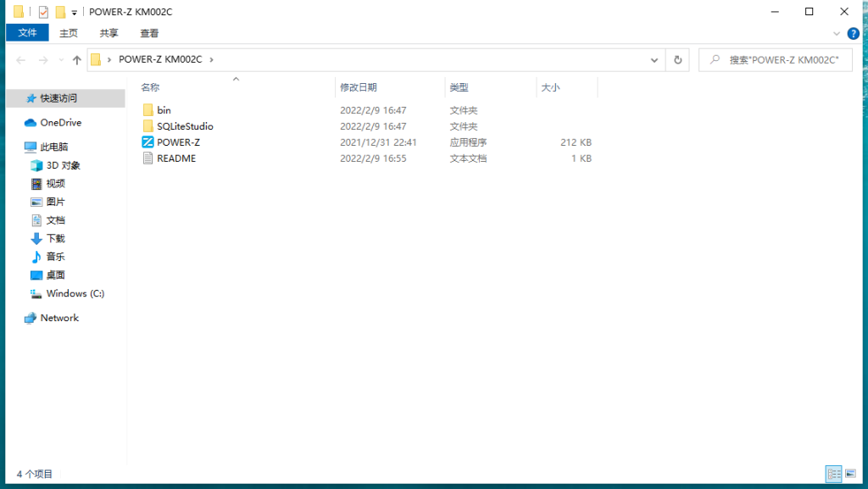This screenshot has width=868, height=489.
Task: Click the 文本文档 type cell
Action: tap(468, 158)
